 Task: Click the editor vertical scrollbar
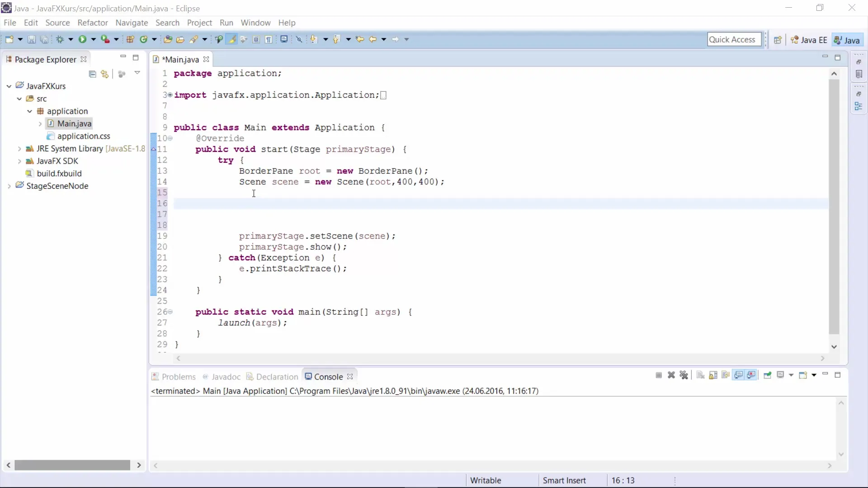834,206
